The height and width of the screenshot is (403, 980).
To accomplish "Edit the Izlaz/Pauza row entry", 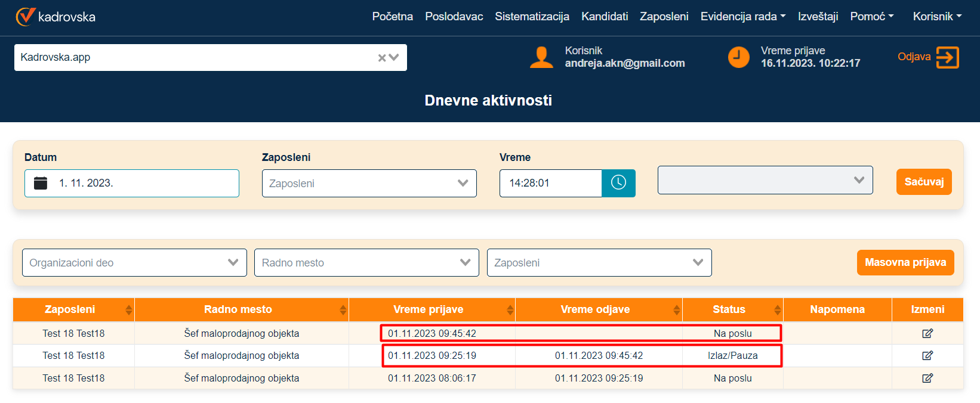I will pos(927,355).
